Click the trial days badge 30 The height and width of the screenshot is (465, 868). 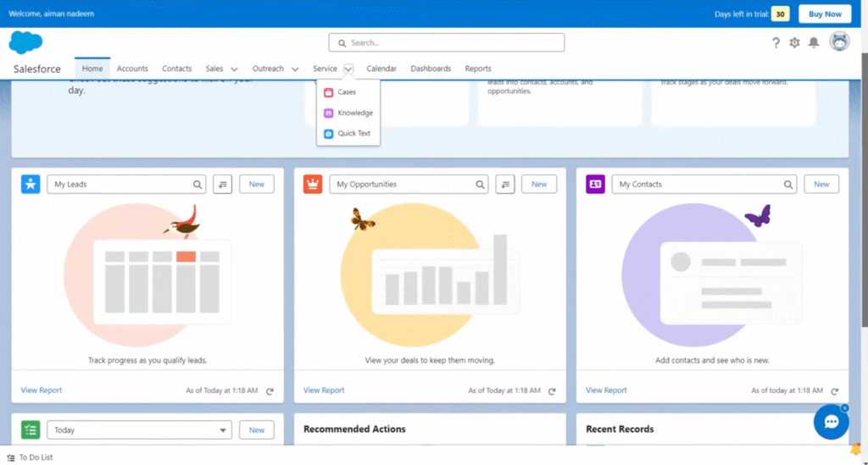[x=780, y=14]
